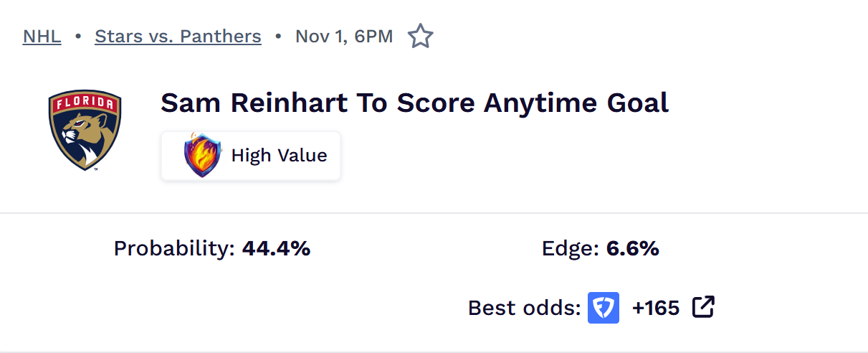Click the Probability label

coord(174,249)
